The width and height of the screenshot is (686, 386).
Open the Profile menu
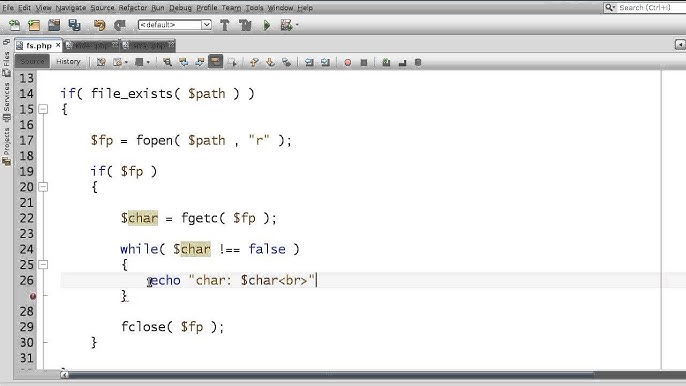207,8
